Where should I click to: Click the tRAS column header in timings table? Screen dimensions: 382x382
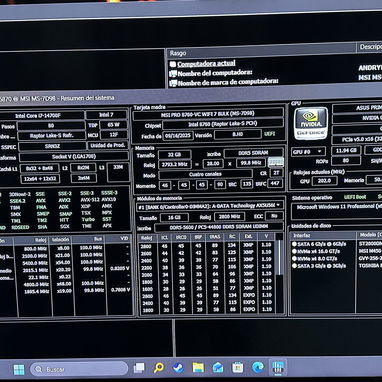pos(215,237)
